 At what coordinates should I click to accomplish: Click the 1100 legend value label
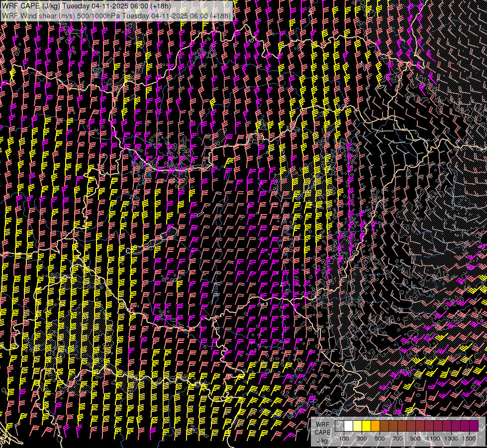433,439
